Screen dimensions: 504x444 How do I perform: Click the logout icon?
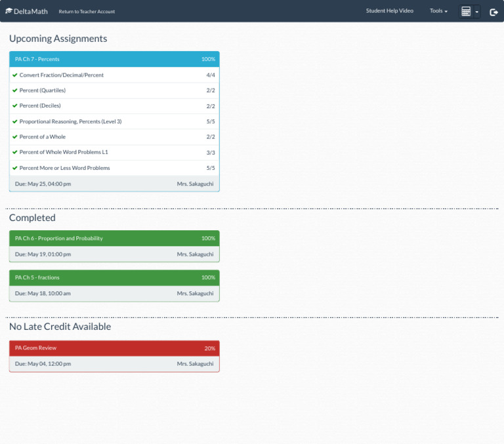(493, 12)
